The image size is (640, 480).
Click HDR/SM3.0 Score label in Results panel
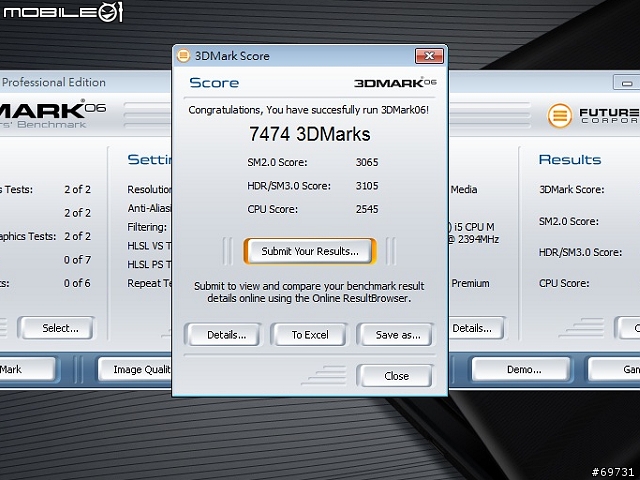tap(580, 252)
